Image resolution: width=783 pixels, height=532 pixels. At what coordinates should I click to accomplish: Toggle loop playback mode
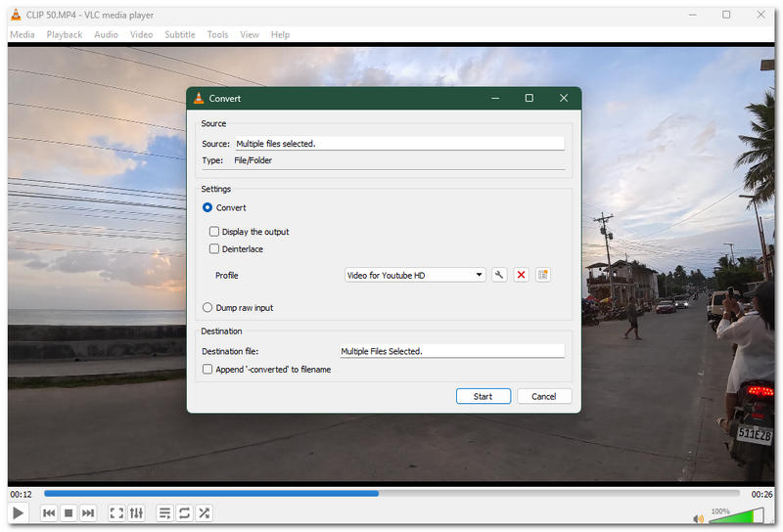(x=184, y=512)
